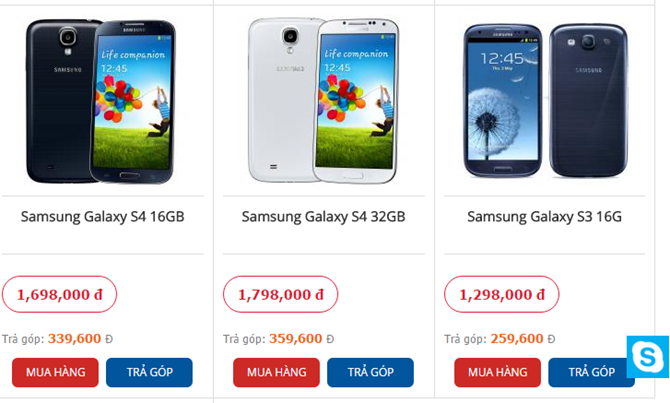The image size is (670, 403).
Task: Click the 359,600 installment amount
Action: (295, 338)
